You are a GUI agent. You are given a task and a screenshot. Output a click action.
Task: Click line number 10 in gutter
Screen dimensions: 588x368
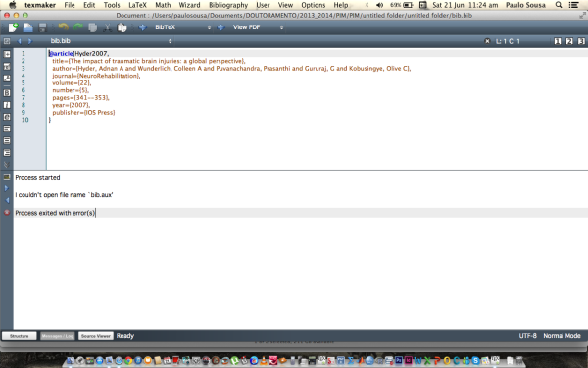24,120
